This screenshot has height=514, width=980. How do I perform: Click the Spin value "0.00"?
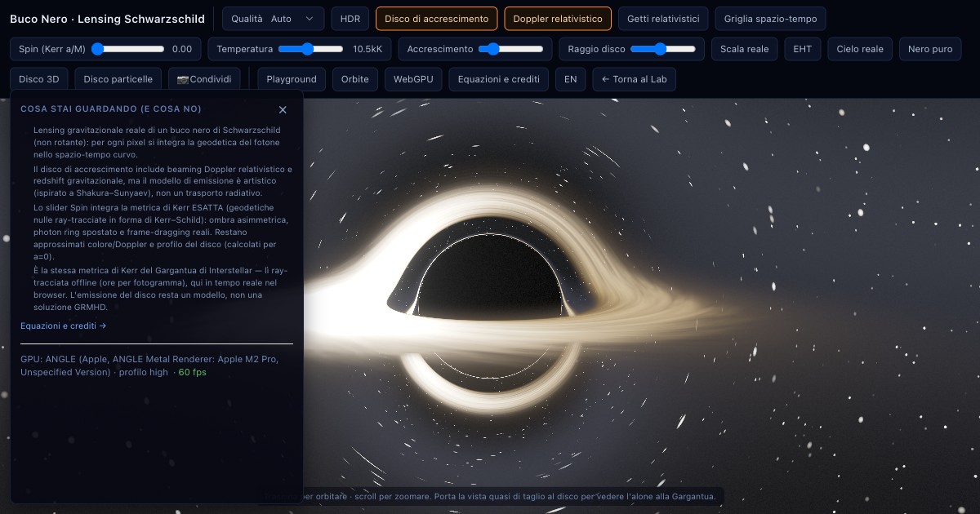tap(182, 49)
